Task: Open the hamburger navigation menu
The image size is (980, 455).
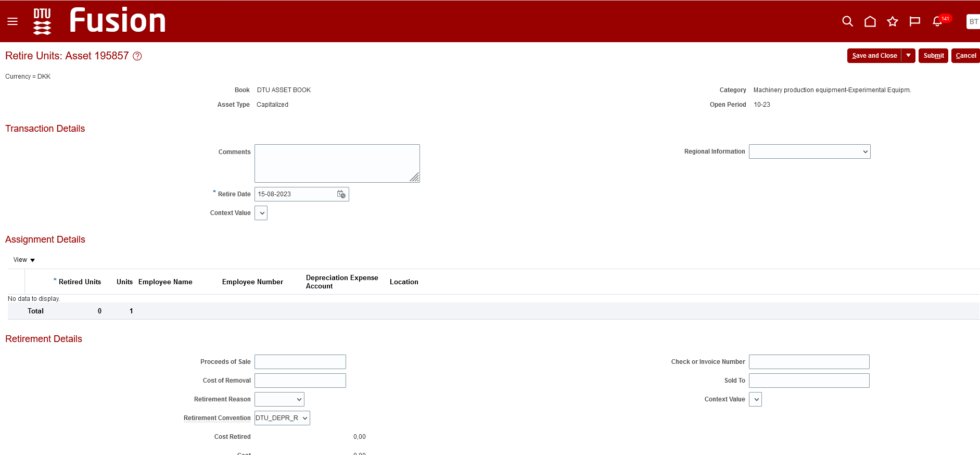Action: point(12,21)
